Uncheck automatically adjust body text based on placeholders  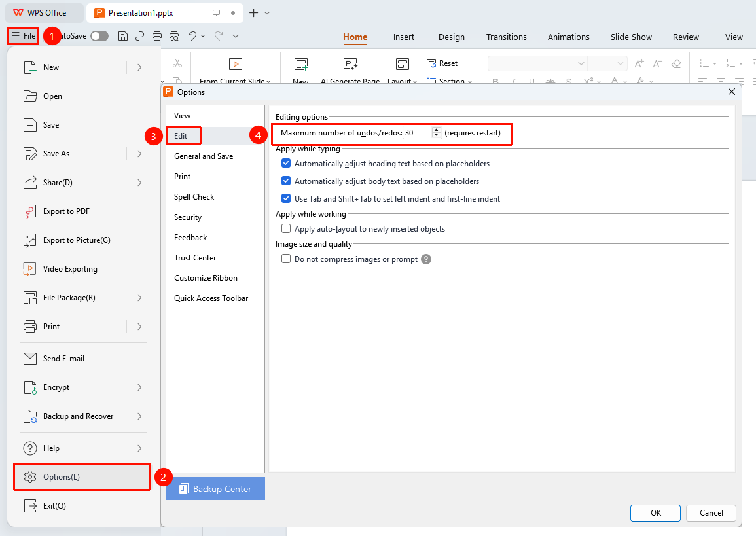pyautogui.click(x=286, y=181)
